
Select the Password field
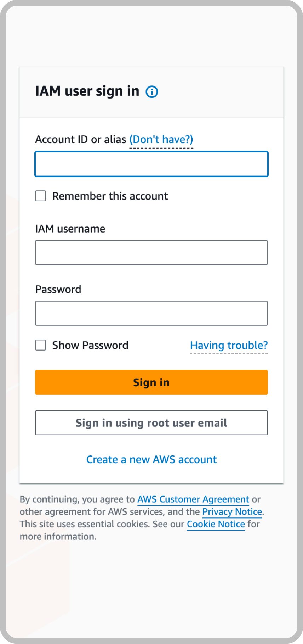point(151,313)
